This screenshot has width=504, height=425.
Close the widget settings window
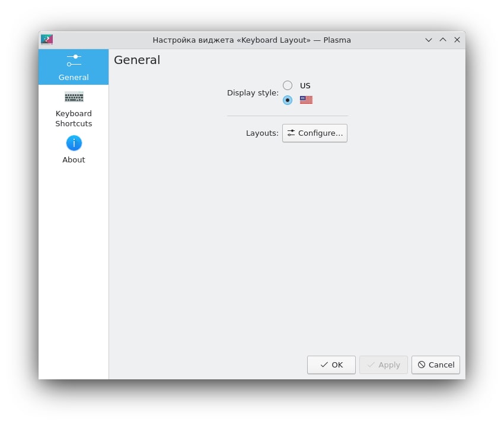point(457,40)
